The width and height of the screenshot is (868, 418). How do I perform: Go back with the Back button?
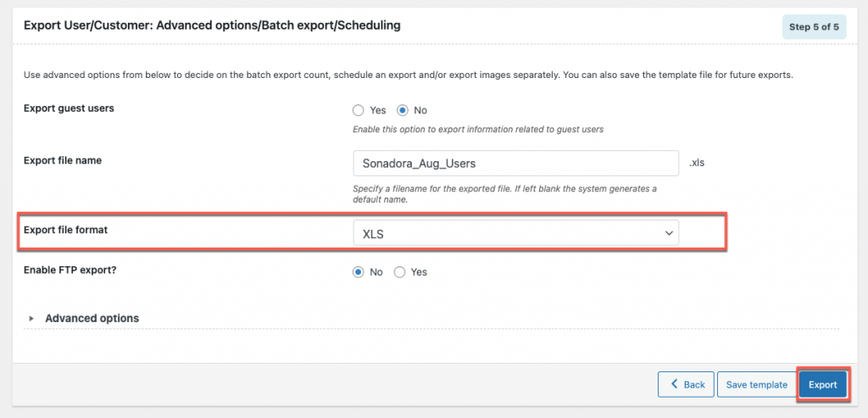click(687, 384)
